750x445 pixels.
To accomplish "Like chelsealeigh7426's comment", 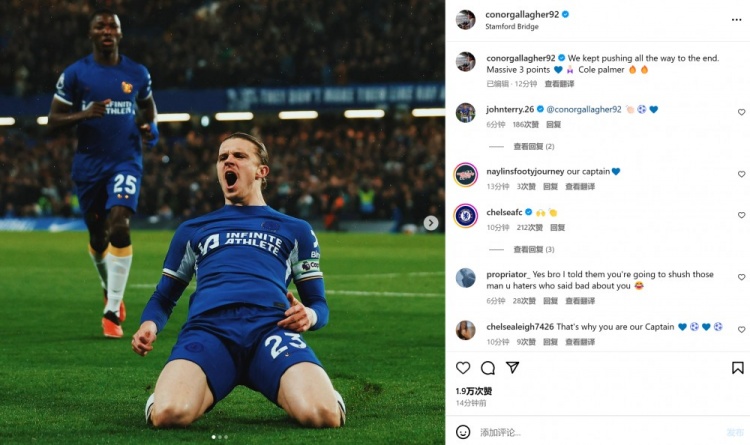I will 741,329.
